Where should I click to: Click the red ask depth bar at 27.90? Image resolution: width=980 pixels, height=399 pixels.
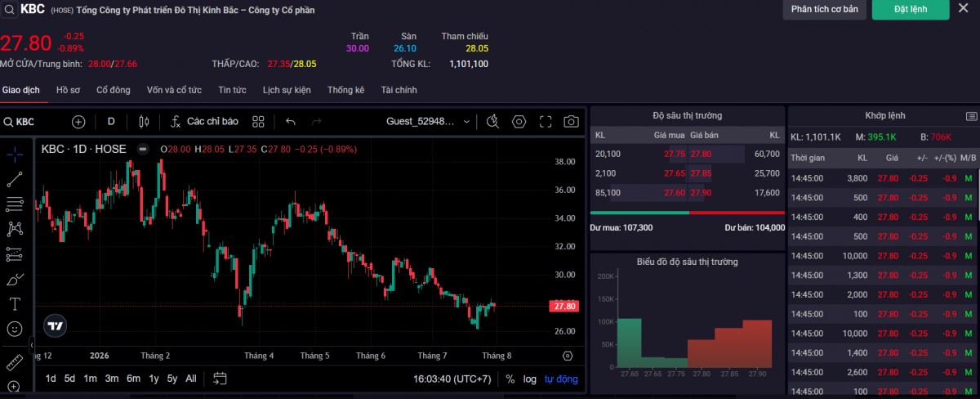(758, 343)
